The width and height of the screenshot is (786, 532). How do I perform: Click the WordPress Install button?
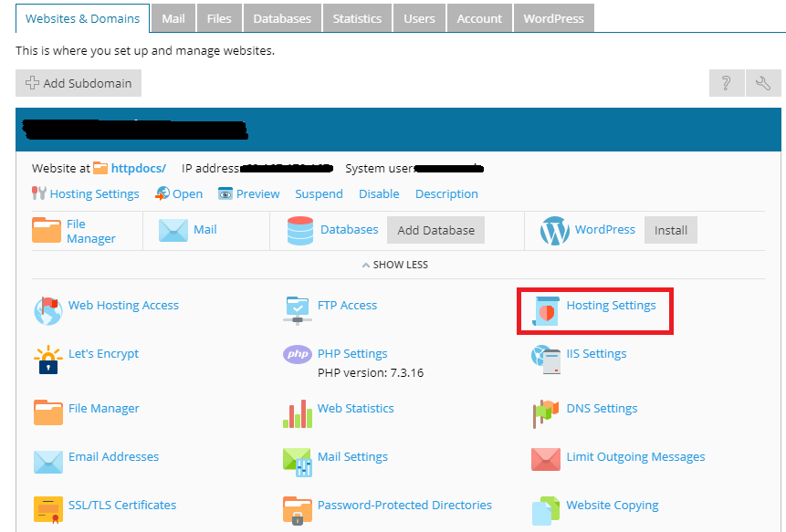tap(671, 230)
